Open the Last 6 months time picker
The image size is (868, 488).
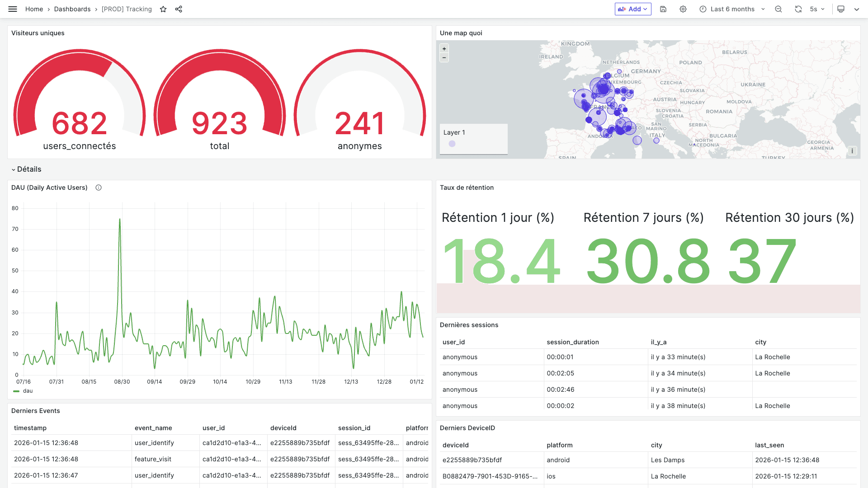point(732,9)
